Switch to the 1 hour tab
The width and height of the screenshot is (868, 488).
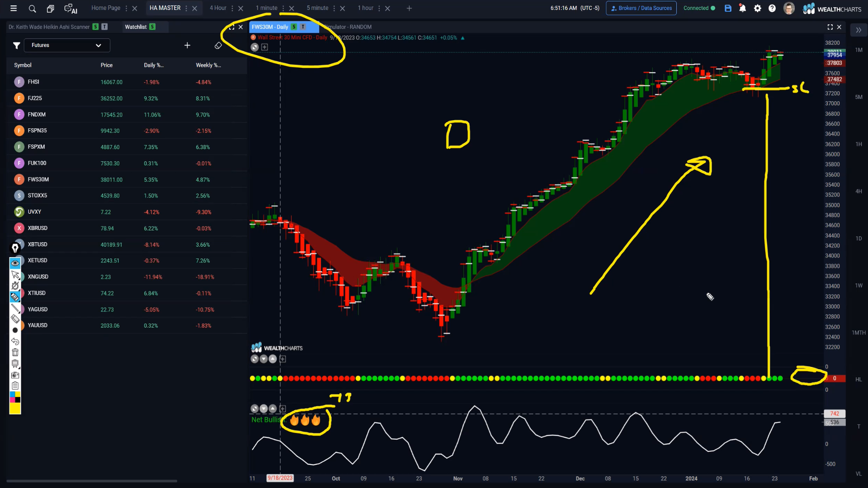366,8
